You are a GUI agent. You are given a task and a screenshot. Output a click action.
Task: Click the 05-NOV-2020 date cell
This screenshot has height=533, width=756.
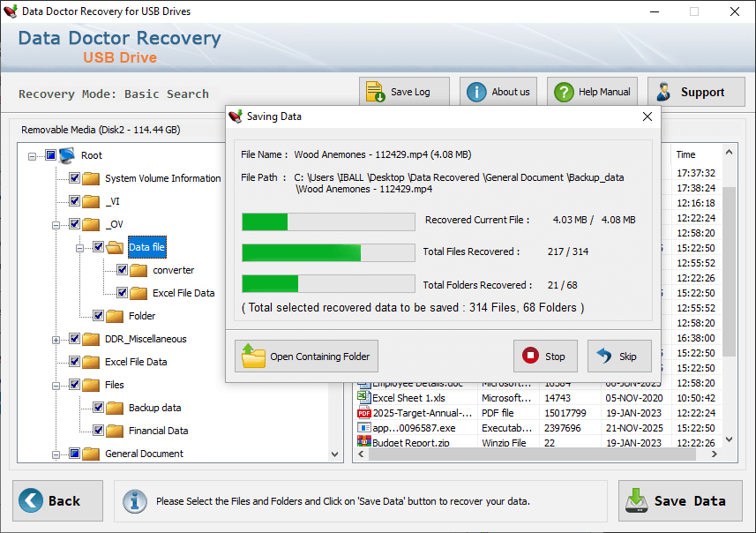click(634, 398)
